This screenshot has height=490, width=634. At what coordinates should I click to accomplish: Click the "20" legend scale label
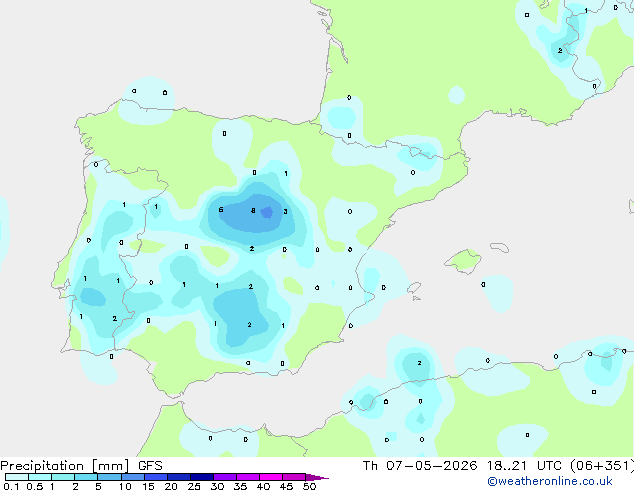(171, 486)
